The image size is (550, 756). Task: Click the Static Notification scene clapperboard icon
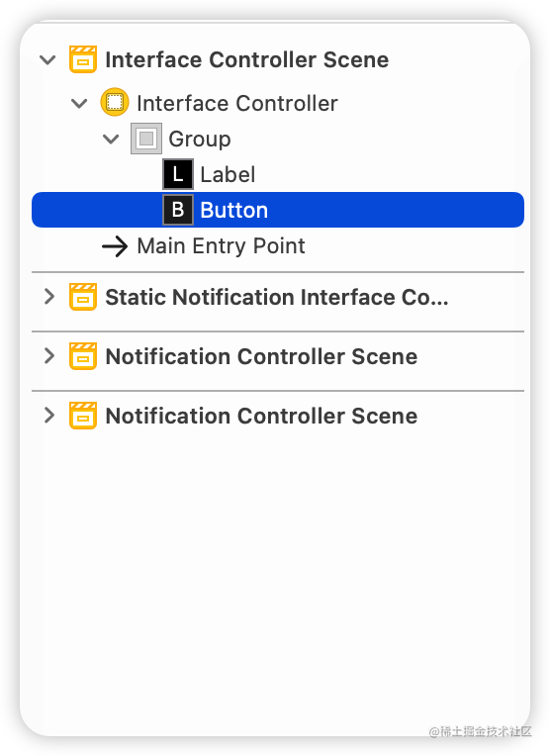[83, 297]
